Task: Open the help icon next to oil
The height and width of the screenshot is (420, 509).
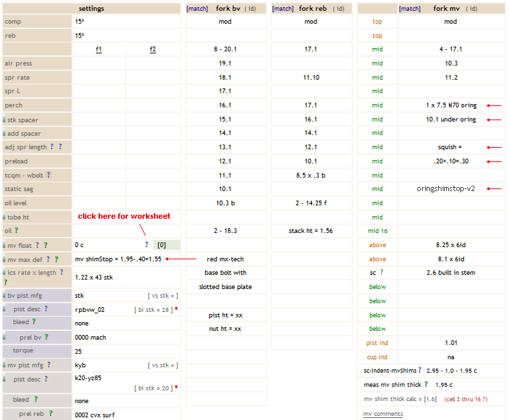Action: [16, 231]
